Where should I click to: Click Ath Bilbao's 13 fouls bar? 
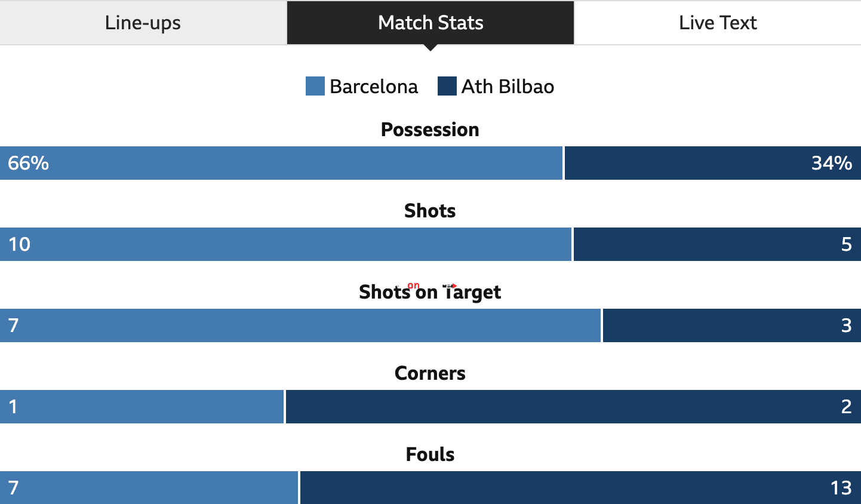click(580, 487)
